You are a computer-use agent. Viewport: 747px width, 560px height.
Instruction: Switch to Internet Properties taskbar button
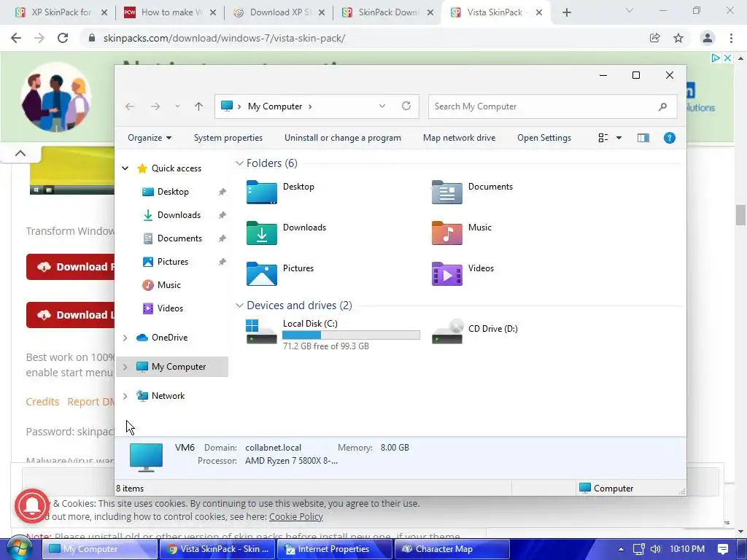(x=334, y=549)
